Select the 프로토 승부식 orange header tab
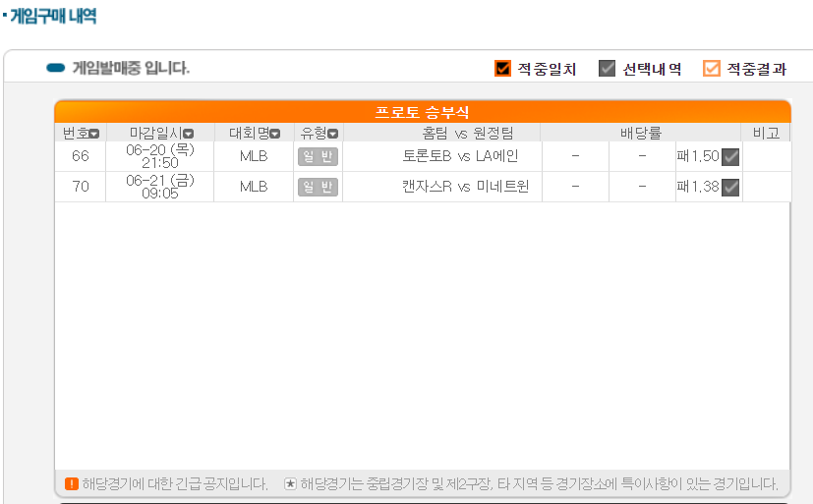This screenshot has height=504, width=813. coord(422,112)
